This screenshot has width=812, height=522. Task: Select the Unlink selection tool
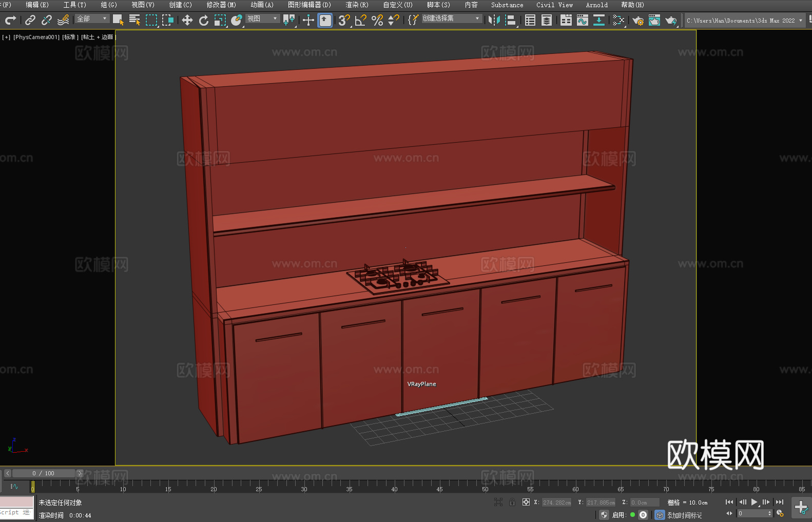tap(47, 20)
